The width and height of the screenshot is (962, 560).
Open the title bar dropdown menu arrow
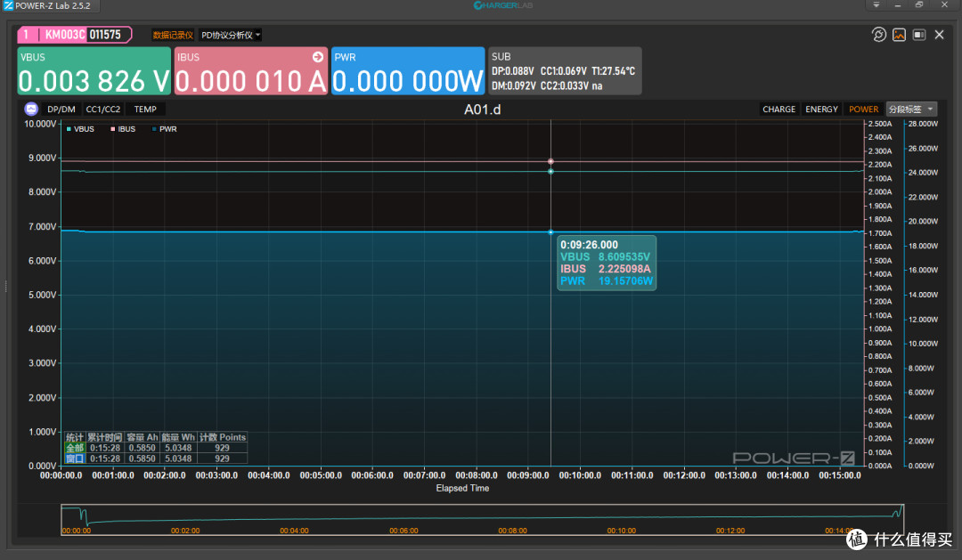point(876,5)
